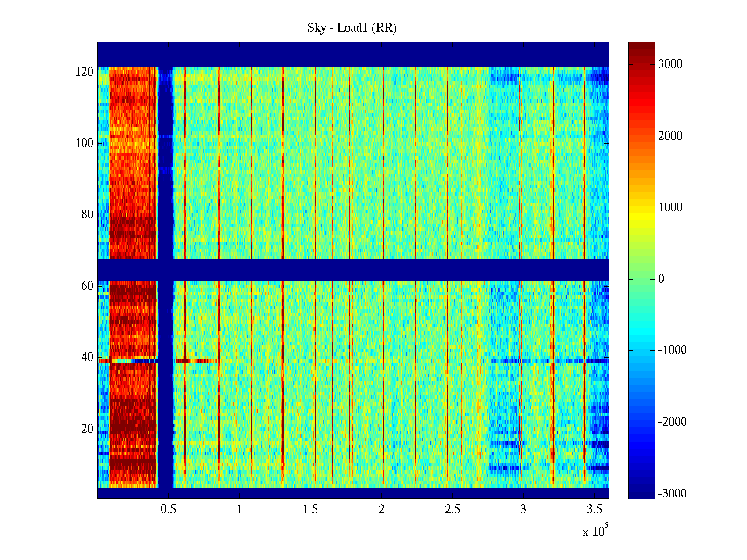
Task: Click the "x 10^5" axis exponent label
Action: pyautogui.click(x=595, y=531)
